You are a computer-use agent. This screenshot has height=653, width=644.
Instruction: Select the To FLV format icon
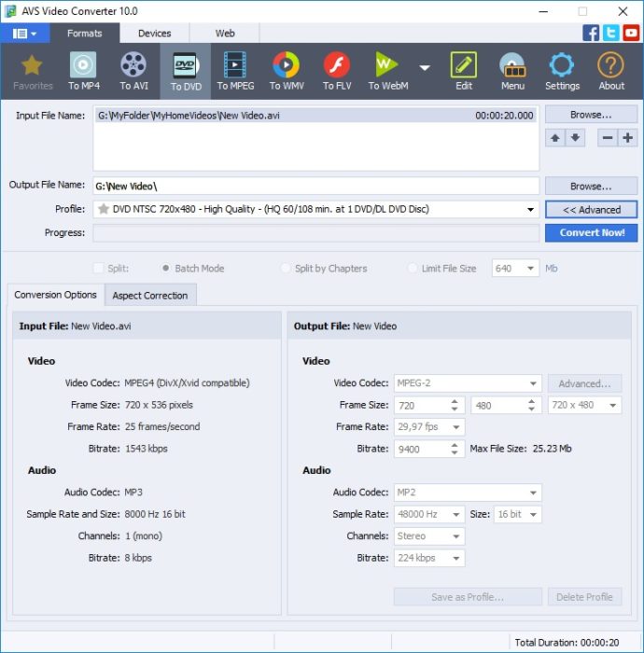[x=336, y=72]
